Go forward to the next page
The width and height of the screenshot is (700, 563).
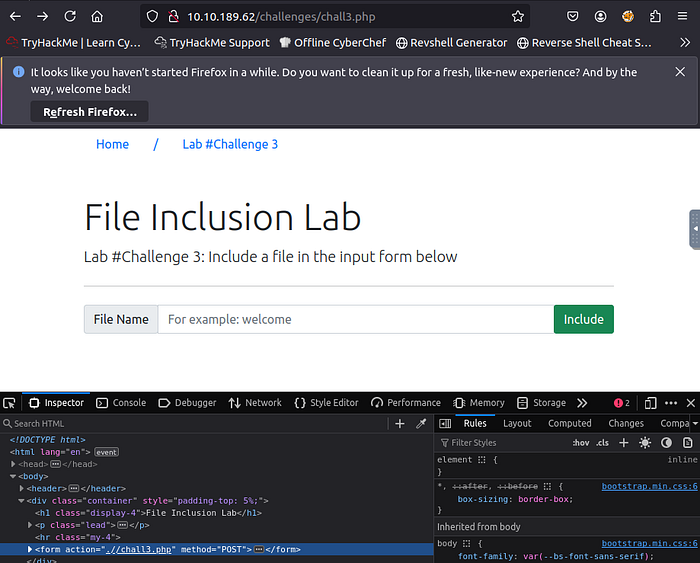(42, 17)
